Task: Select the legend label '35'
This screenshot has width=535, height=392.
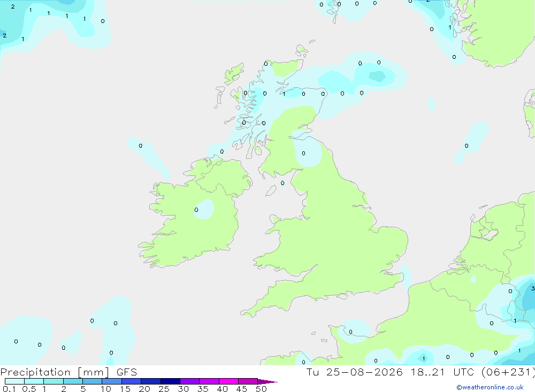Action: pos(203,389)
